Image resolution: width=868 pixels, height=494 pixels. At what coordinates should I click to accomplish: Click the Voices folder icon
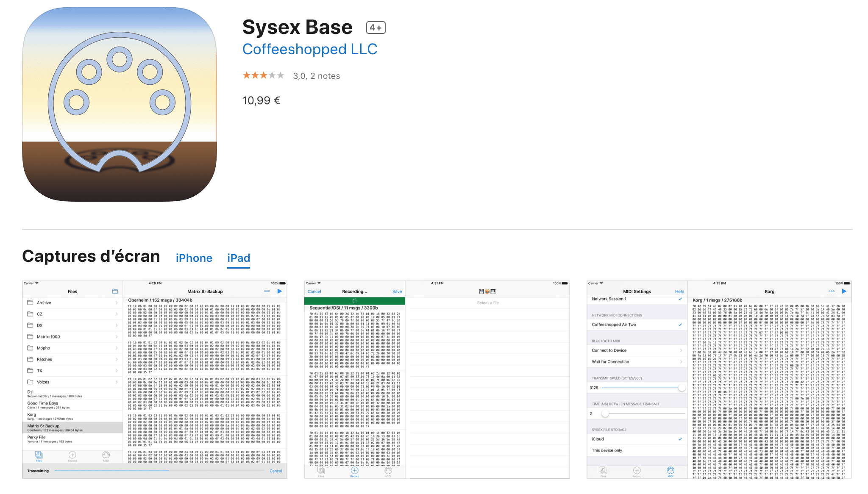[30, 382]
